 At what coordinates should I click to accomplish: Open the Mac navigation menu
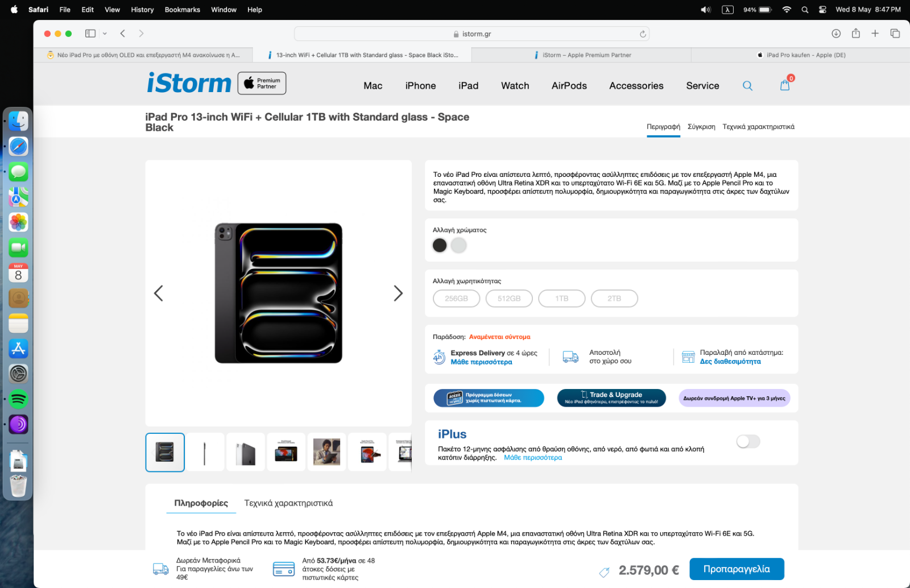point(373,86)
